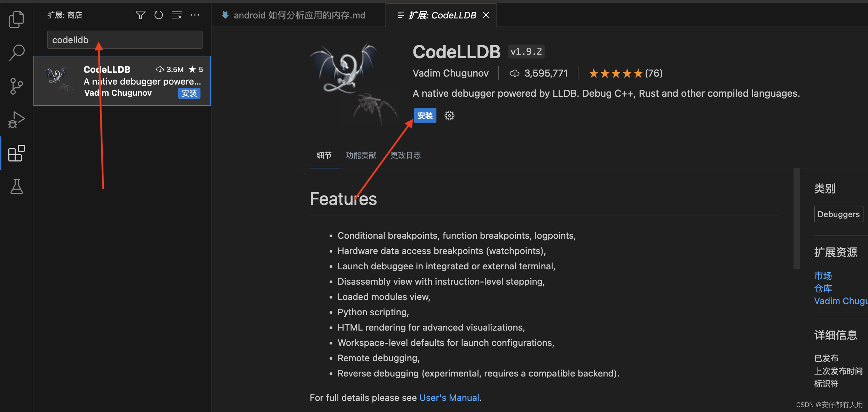
Task: Click the list icon on CodeLLDB tab
Action: 401,15
